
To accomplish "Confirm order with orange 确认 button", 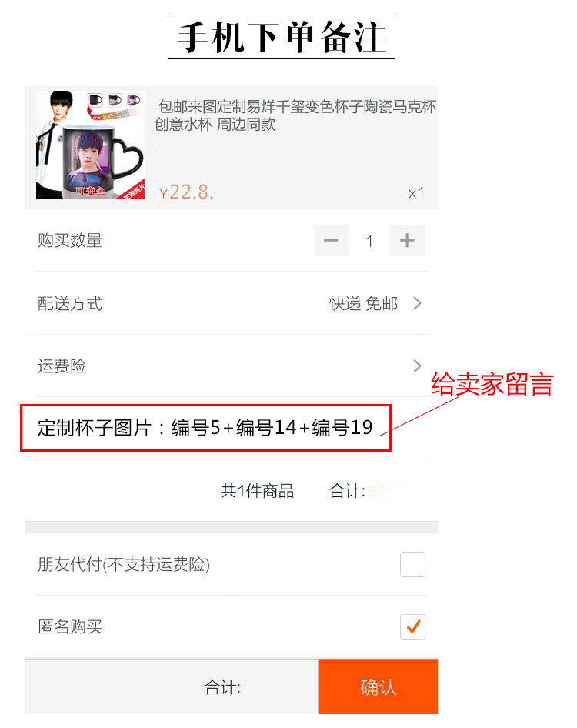I will pyautogui.click(x=378, y=686).
